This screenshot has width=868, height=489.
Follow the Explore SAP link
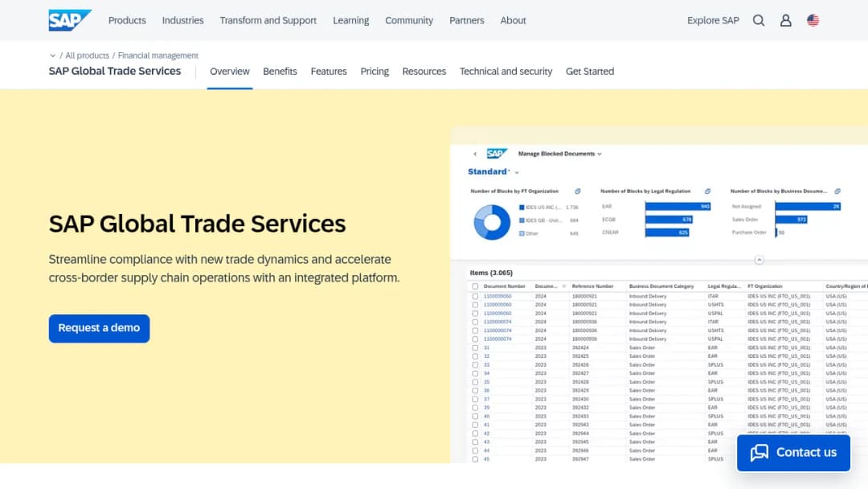713,20
